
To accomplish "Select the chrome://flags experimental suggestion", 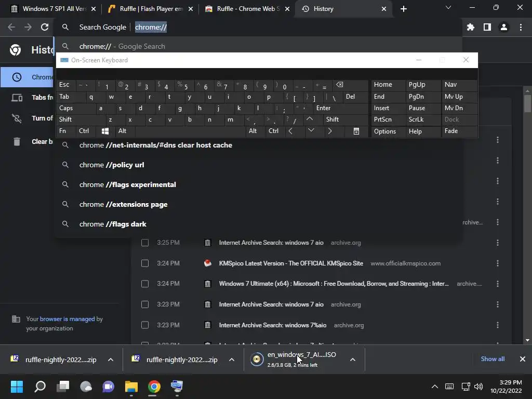I will [x=259, y=184].
